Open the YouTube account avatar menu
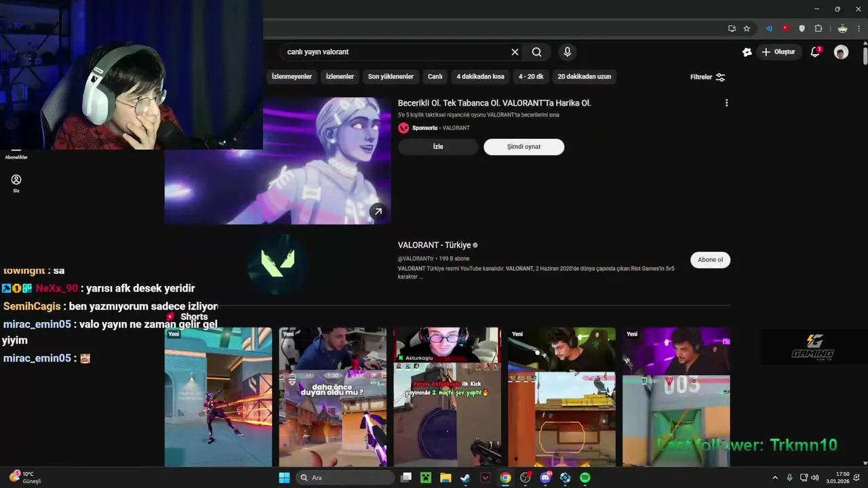 pyautogui.click(x=841, y=52)
